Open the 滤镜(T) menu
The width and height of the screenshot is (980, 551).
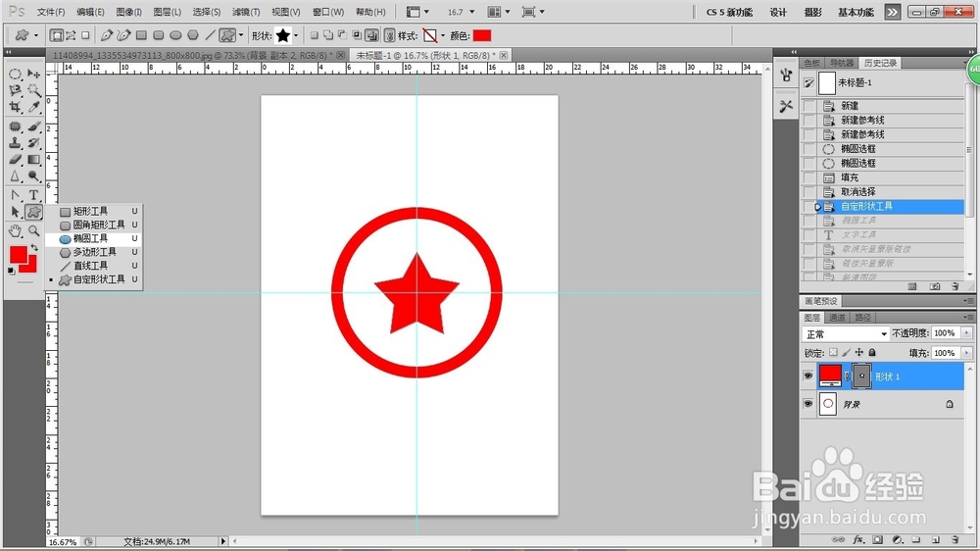(246, 12)
